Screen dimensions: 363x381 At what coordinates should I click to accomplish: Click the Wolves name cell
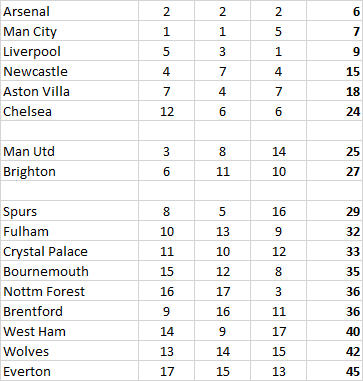[69, 351]
